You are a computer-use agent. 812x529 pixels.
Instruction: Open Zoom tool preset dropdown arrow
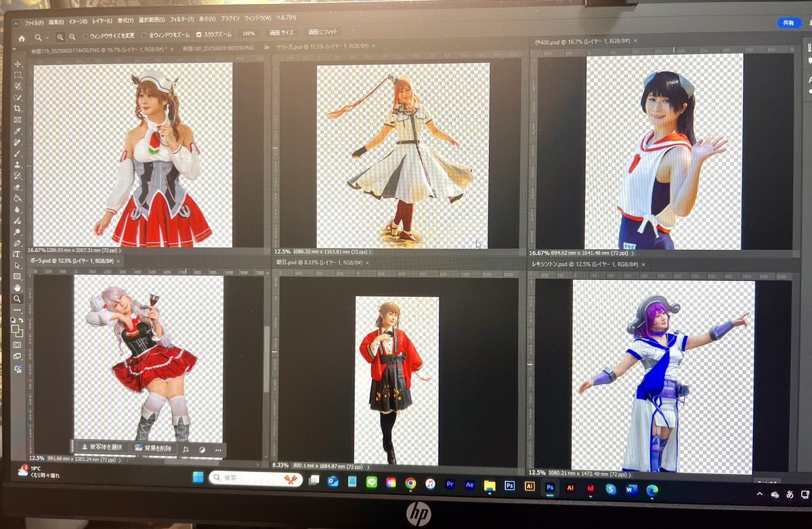tap(47, 38)
